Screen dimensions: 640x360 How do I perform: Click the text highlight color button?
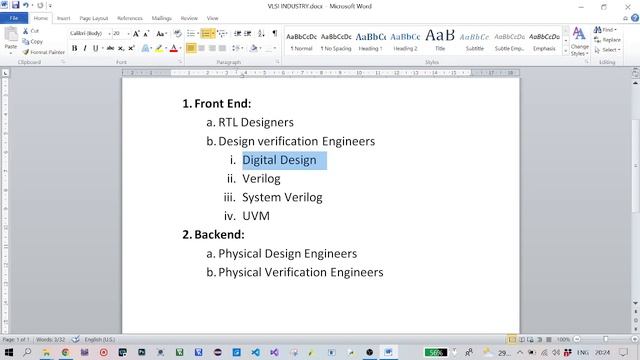click(159, 48)
